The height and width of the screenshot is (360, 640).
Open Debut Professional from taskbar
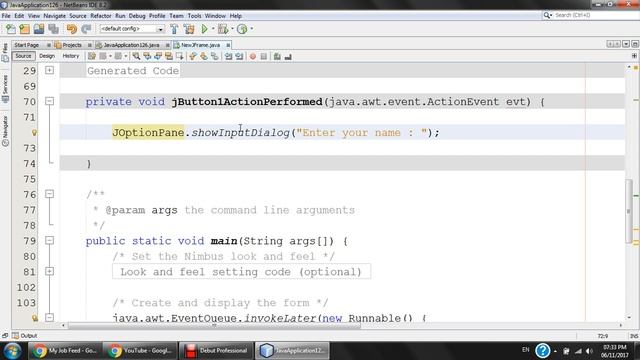click(x=216, y=351)
